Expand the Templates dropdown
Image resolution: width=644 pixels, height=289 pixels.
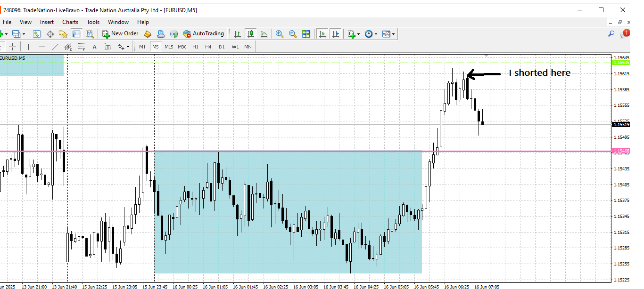click(393, 34)
